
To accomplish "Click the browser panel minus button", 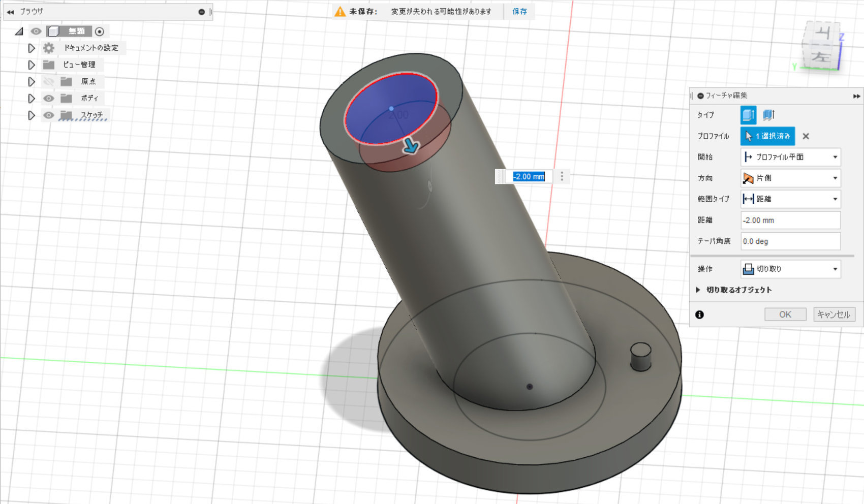I will [201, 12].
